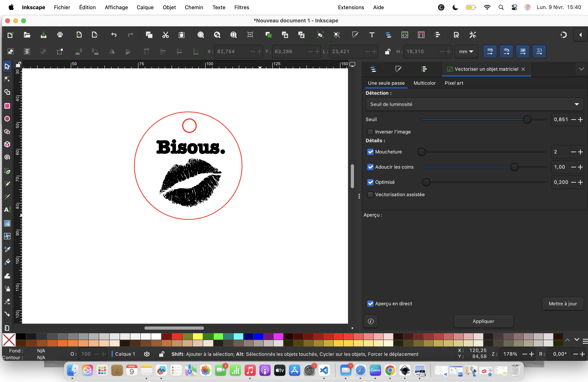588x382 pixels.
Task: Click the Undo arrow icon
Action: click(114, 35)
